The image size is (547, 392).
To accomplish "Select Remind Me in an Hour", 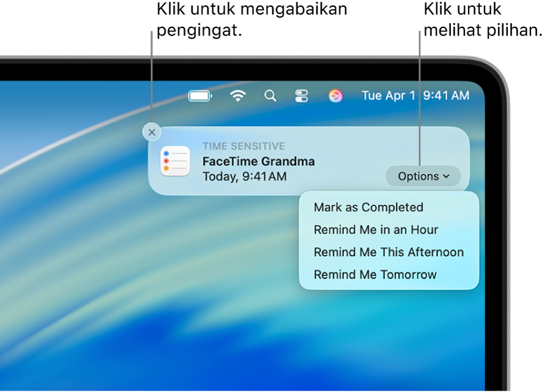I will [376, 229].
